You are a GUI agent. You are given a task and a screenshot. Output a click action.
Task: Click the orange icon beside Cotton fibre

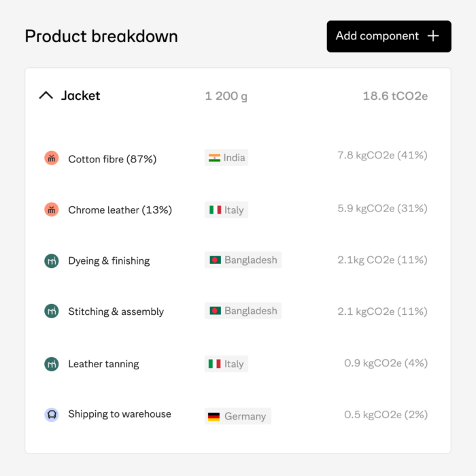click(51, 158)
